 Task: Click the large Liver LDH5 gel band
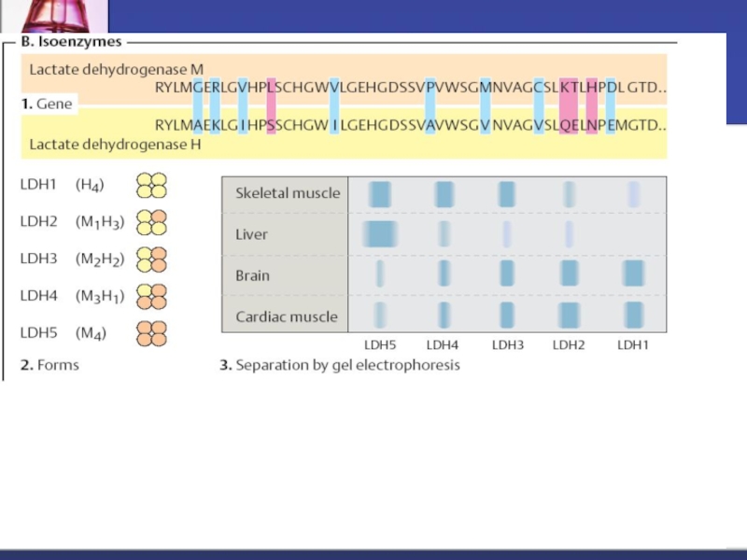tap(380, 234)
